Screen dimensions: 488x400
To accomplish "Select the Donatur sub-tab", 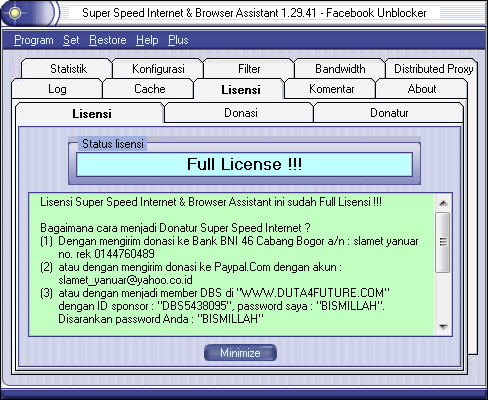I will click(x=389, y=113).
